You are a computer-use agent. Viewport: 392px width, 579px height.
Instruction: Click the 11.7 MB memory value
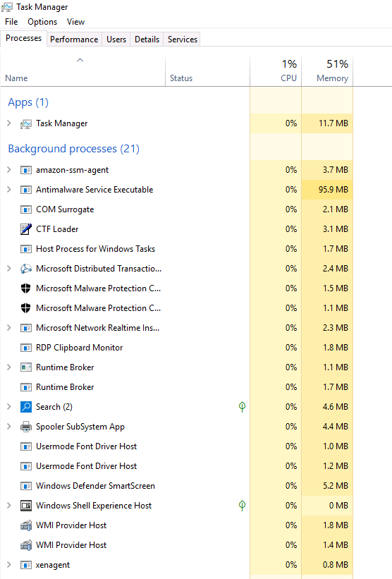point(333,123)
